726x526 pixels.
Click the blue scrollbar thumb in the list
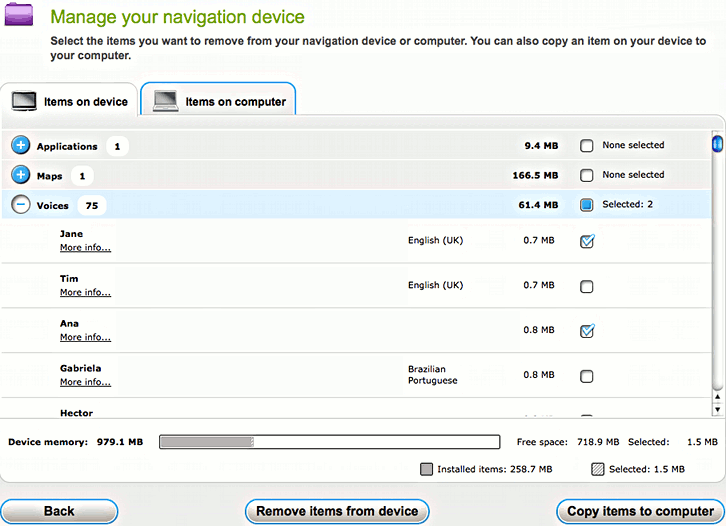coord(717,144)
